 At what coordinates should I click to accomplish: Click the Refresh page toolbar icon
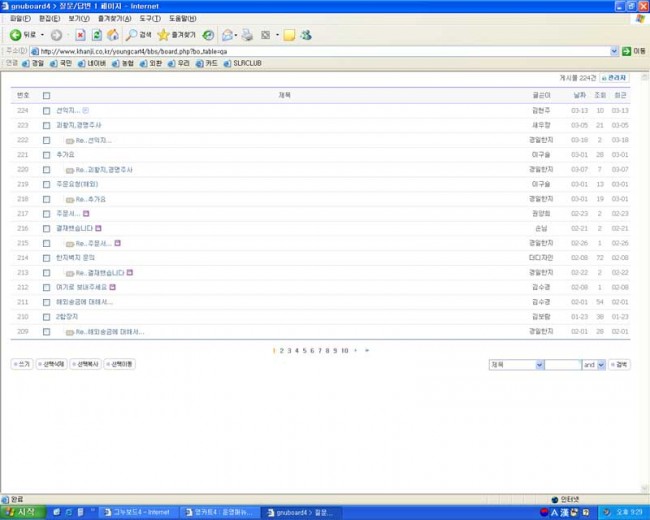coord(97,35)
